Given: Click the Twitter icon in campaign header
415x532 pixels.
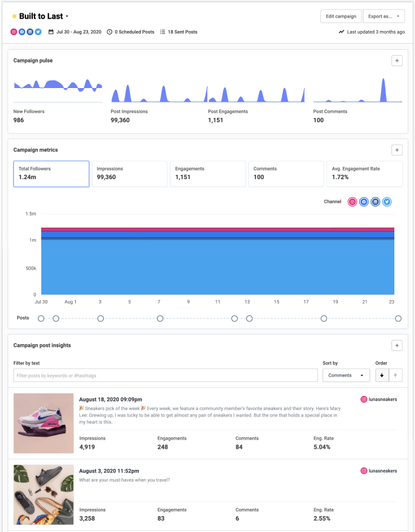Looking at the screenshot, I should [38, 32].
